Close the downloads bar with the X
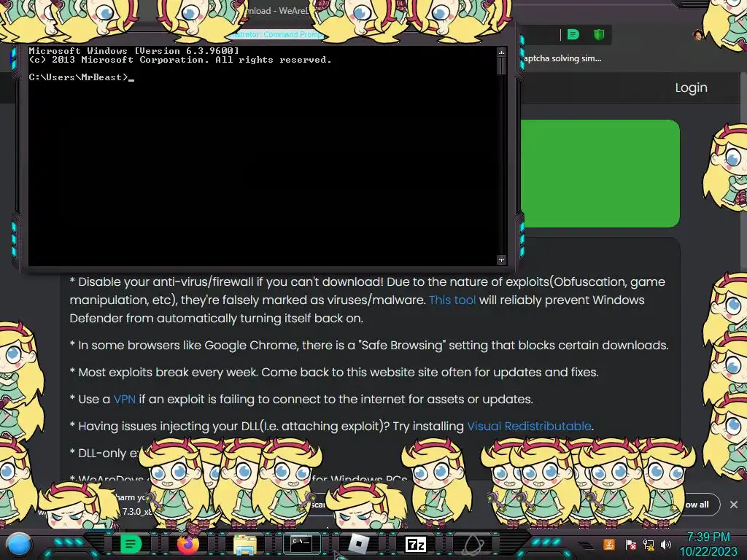747x560 pixels. tap(734, 505)
